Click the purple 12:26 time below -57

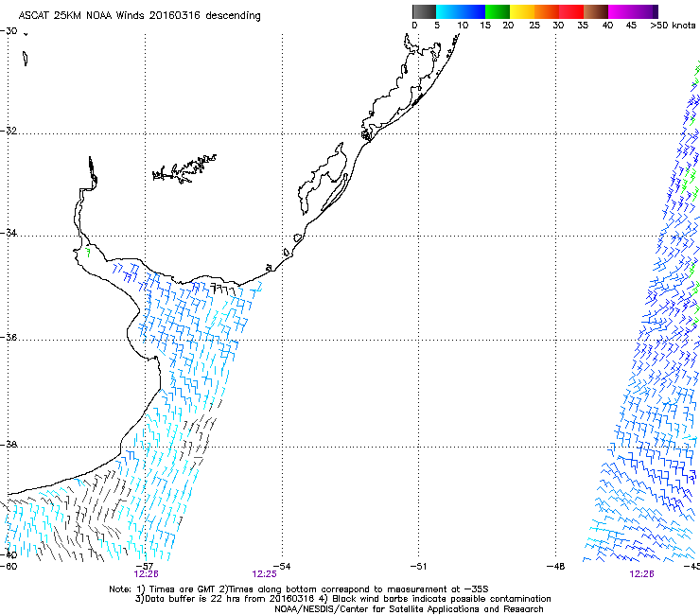click(146, 574)
